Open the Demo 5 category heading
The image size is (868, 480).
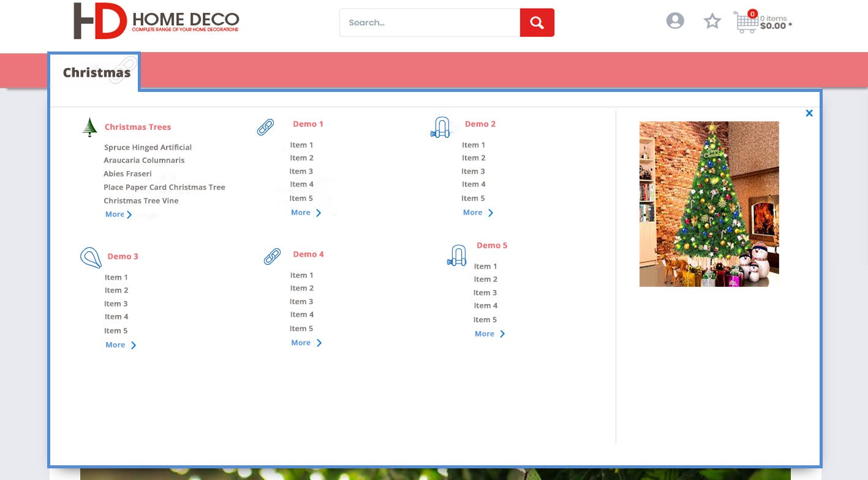(492, 245)
